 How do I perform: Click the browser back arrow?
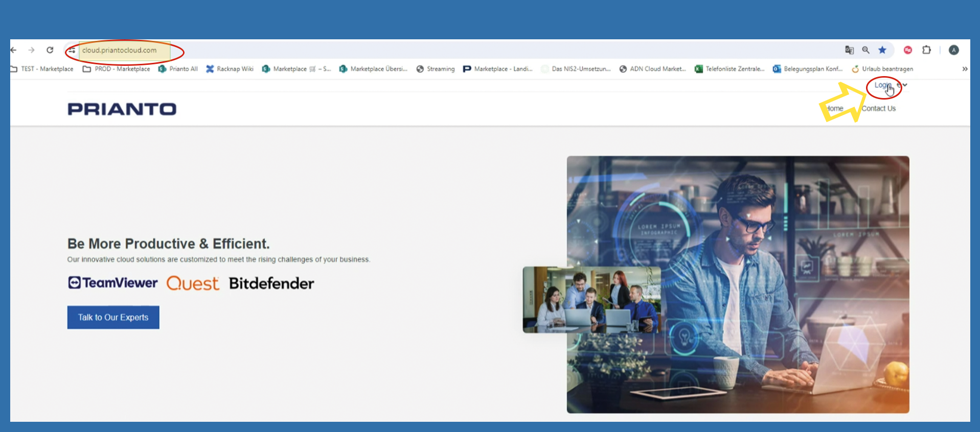tap(14, 50)
